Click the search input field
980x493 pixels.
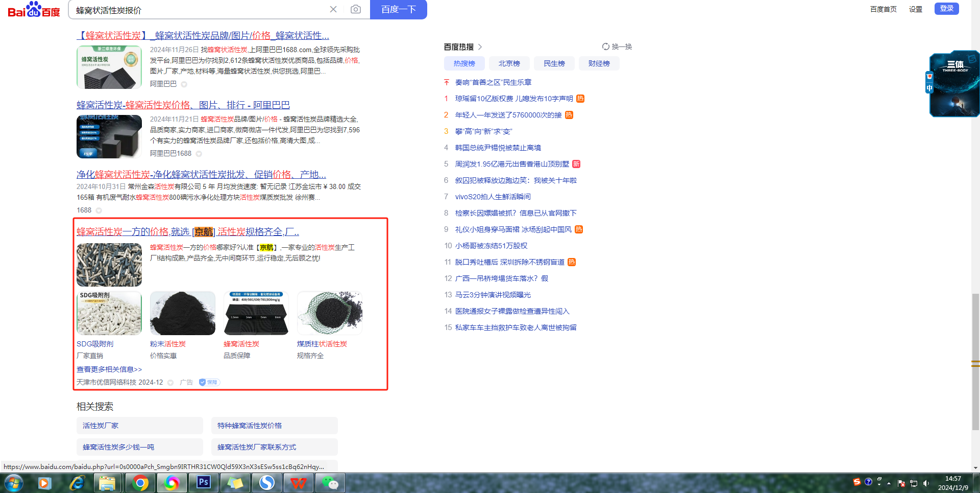coord(199,10)
